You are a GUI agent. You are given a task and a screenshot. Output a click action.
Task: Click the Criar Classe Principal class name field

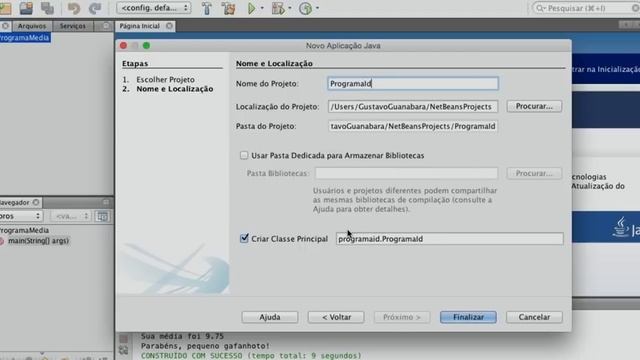pos(450,239)
